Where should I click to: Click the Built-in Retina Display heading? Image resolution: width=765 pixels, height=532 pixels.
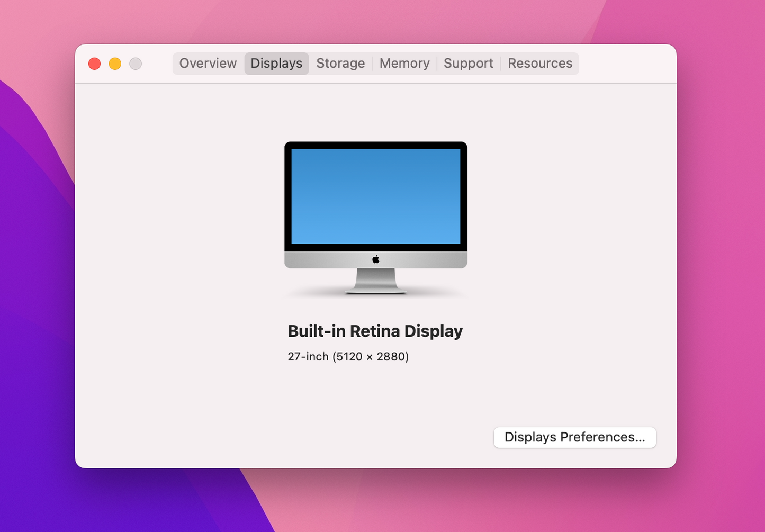[375, 331]
